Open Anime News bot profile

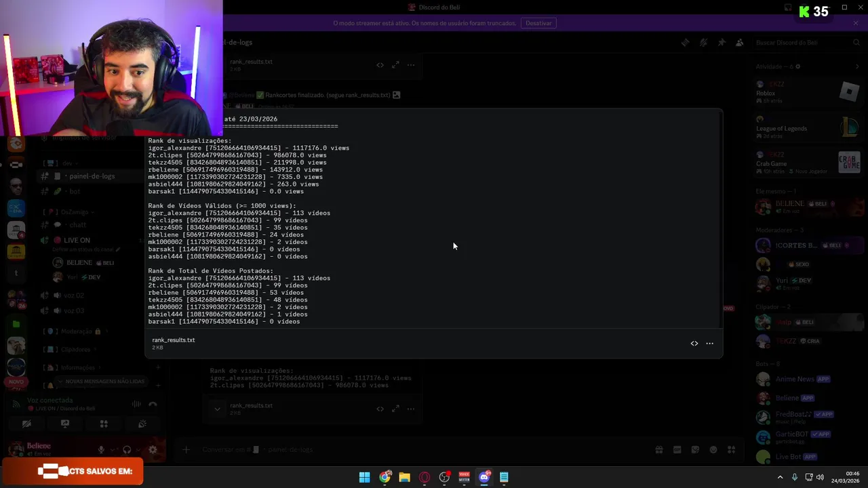[808, 380]
